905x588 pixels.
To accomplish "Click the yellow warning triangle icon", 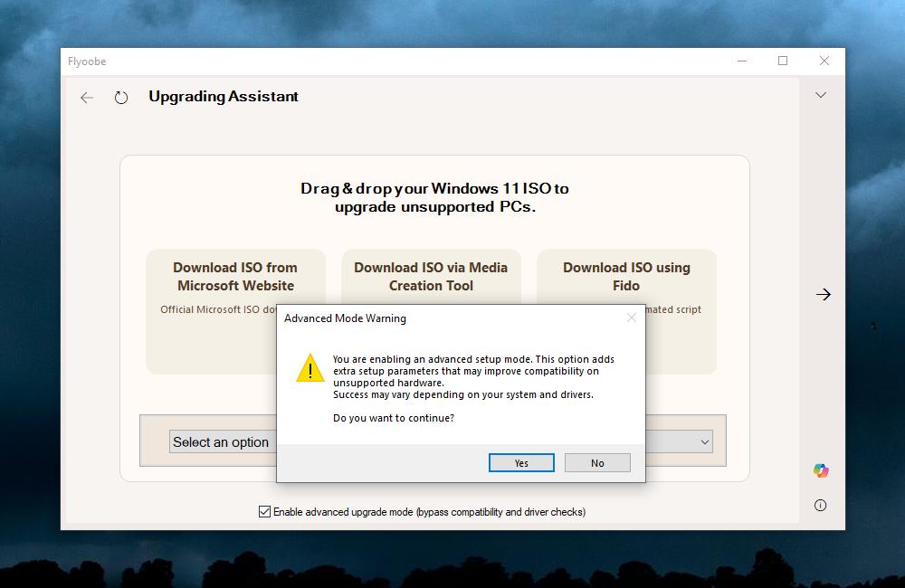I will pyautogui.click(x=310, y=368).
